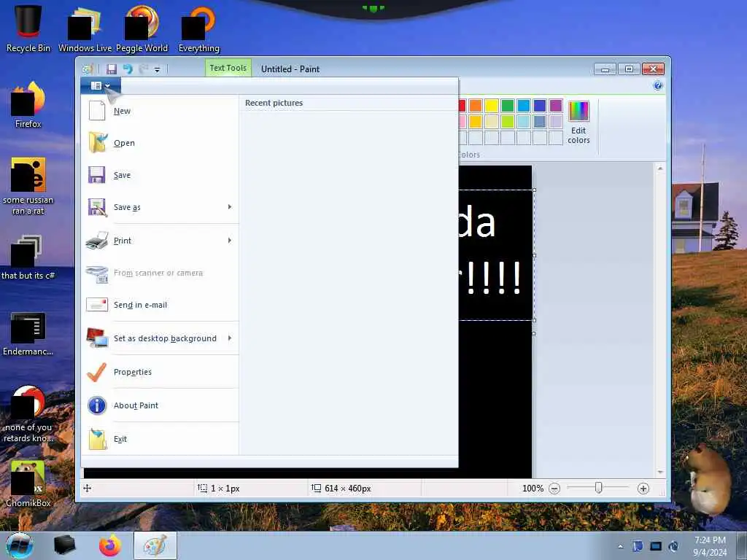Open Properties from the file menu
747x560 pixels.
click(160, 372)
